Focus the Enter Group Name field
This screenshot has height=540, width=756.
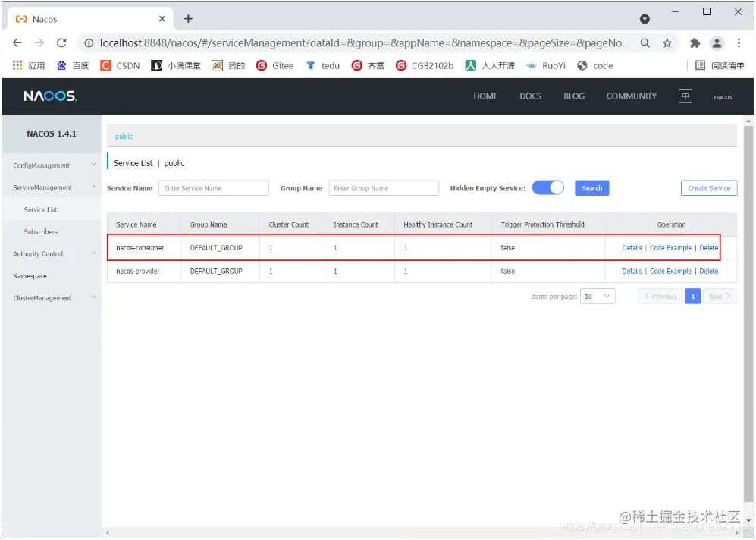pyautogui.click(x=384, y=188)
